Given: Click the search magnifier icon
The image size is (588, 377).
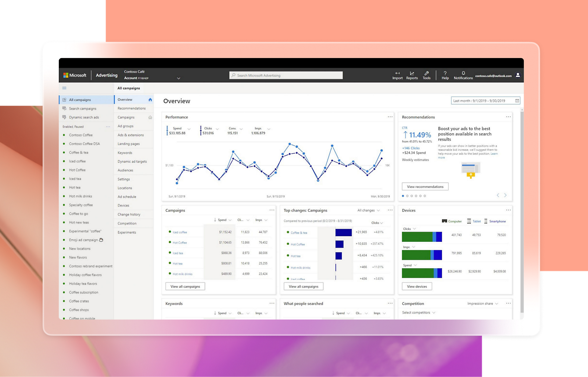Looking at the screenshot, I should pyautogui.click(x=233, y=75).
